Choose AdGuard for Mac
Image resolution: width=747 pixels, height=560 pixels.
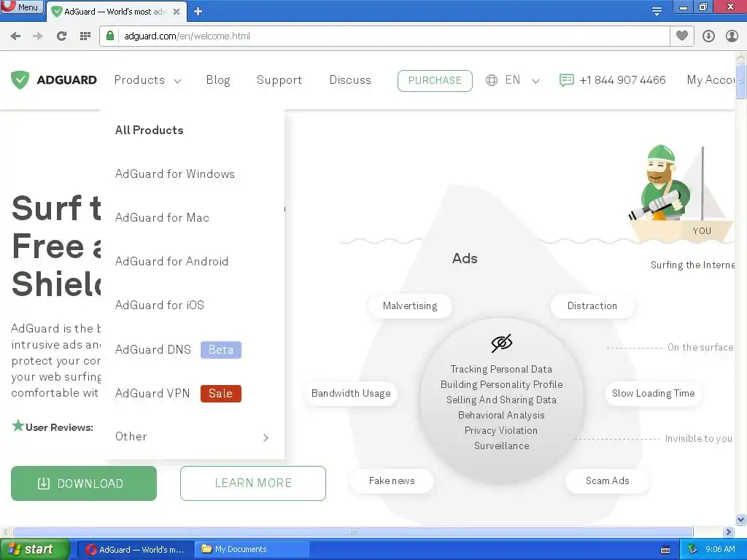(162, 217)
